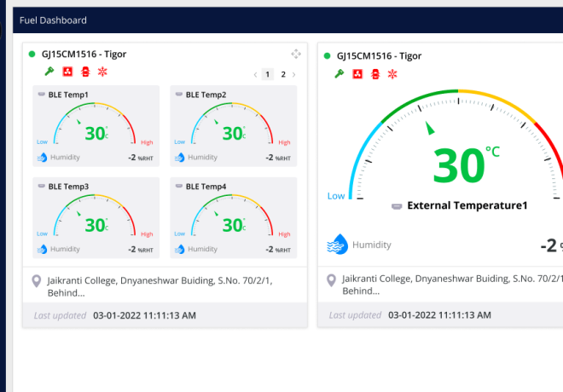563x392 pixels.
Task: Select page 1 of sensor gauges
Action: click(267, 75)
